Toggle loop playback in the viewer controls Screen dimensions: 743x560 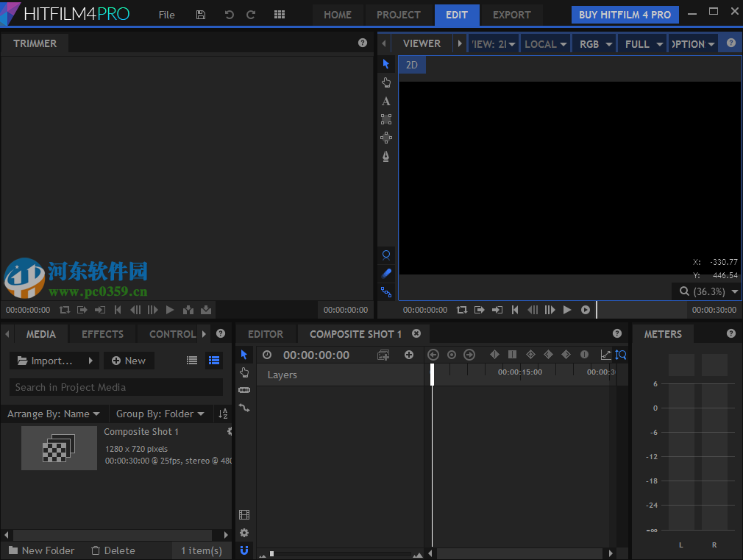(461, 310)
